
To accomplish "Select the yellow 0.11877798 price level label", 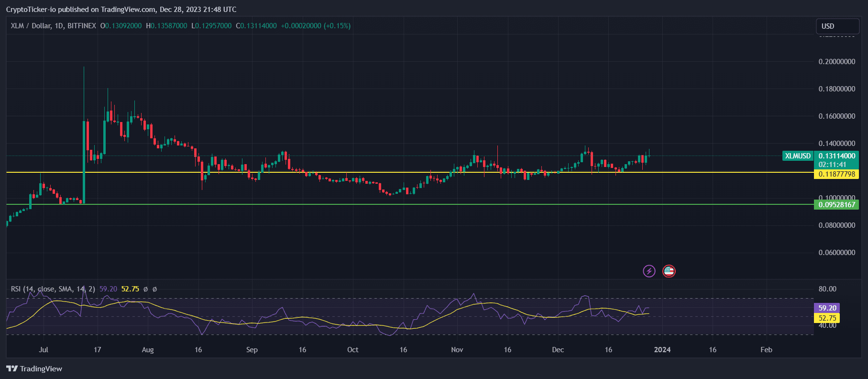I will 836,174.
